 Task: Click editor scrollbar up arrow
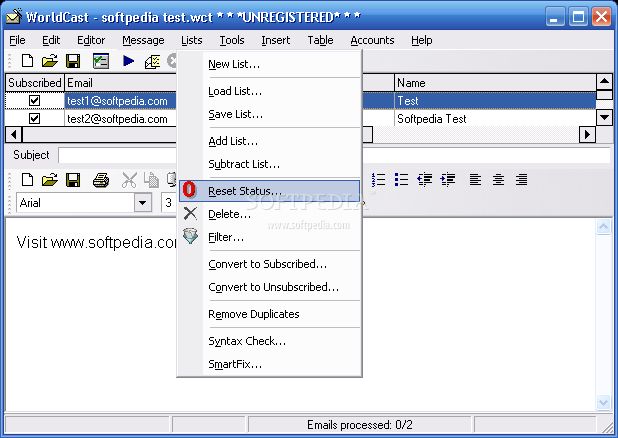(603, 227)
